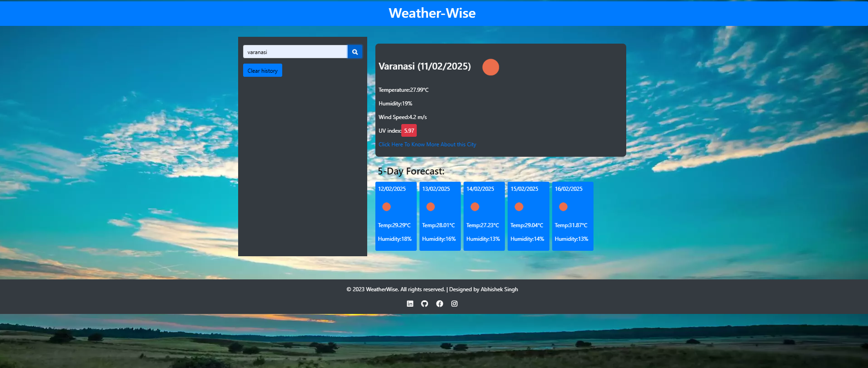Click the UV index 5.97 badge
This screenshot has height=368, width=868.
(409, 130)
